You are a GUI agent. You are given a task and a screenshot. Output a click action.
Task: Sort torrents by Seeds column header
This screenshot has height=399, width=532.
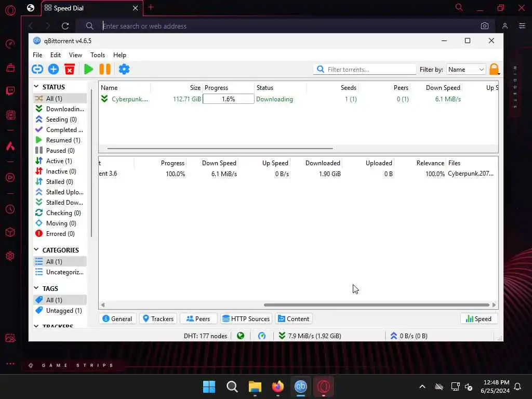[332, 87]
